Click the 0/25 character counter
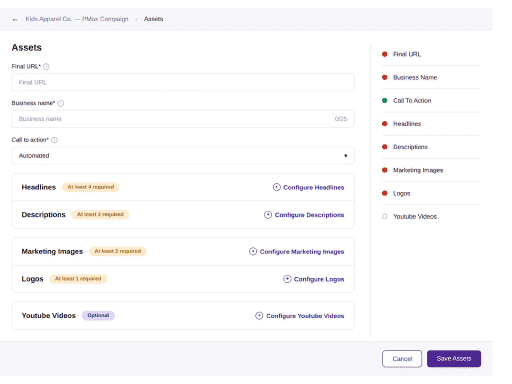 (x=341, y=119)
